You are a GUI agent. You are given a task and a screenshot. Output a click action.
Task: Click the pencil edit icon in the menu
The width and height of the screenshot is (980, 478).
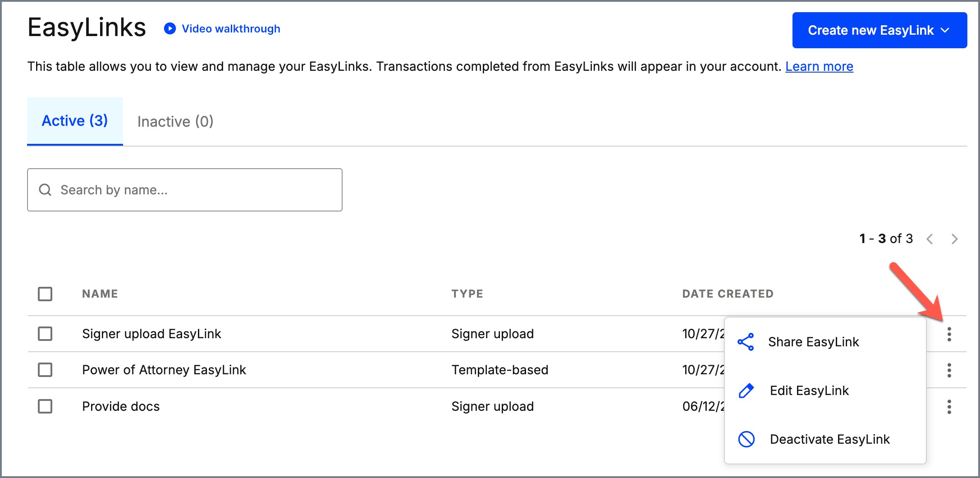point(746,391)
